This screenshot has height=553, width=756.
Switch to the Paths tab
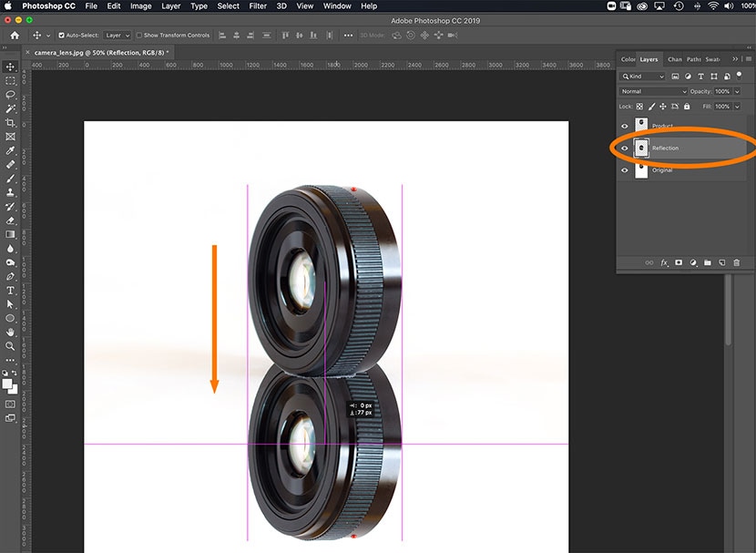click(694, 59)
